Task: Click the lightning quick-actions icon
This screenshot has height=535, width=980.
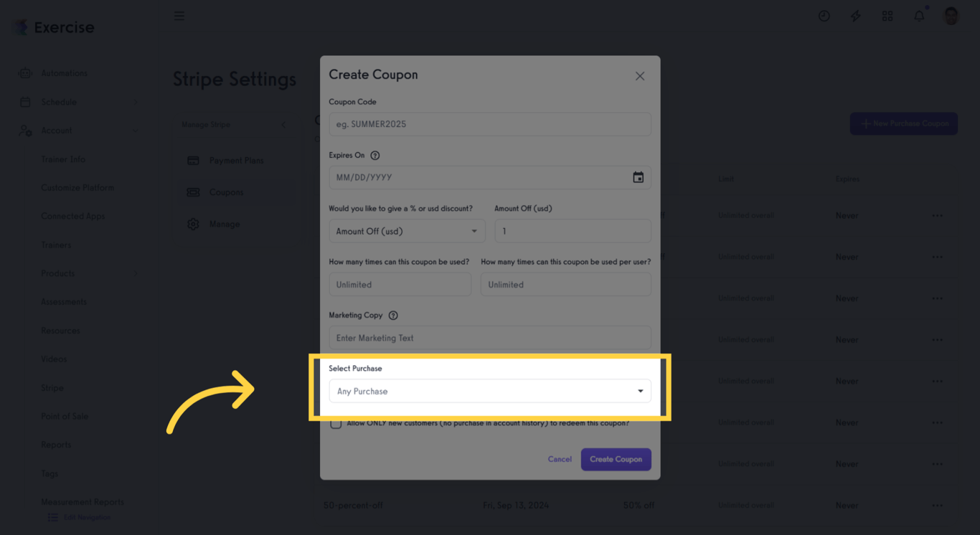Action: coord(855,15)
